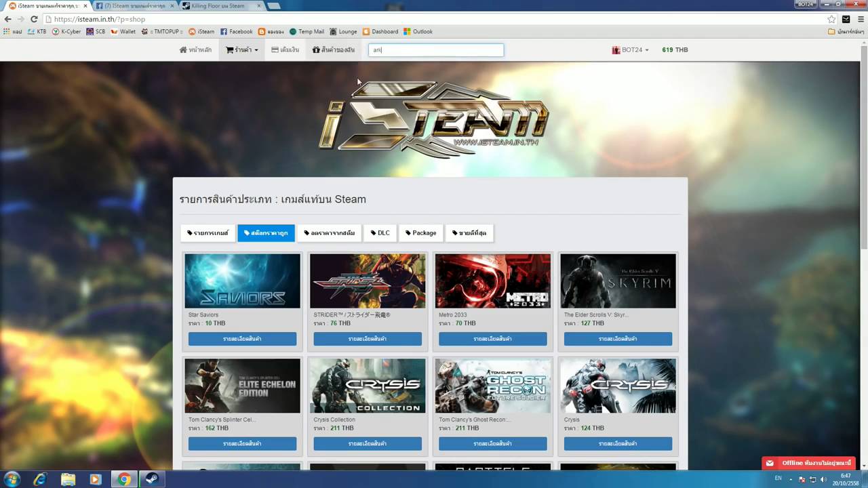The width and height of the screenshot is (868, 488).
Task: Click the volume speaker tray icon
Action: (x=823, y=479)
